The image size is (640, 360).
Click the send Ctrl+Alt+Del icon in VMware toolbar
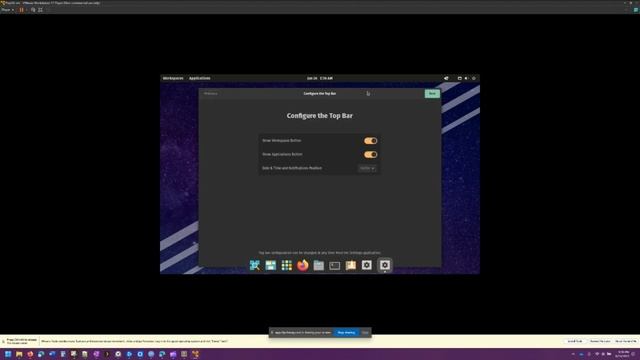[33, 10]
